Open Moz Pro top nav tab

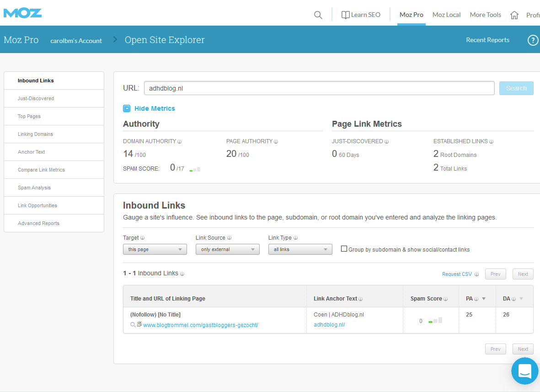tap(411, 15)
